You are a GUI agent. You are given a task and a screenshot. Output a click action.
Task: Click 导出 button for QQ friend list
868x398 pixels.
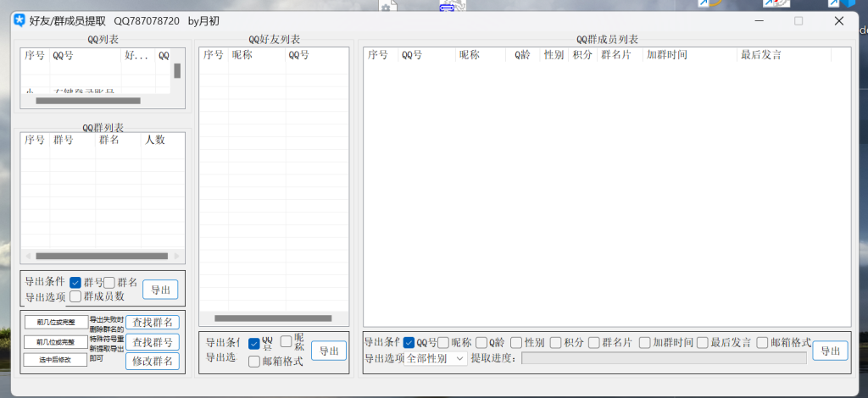tap(329, 351)
